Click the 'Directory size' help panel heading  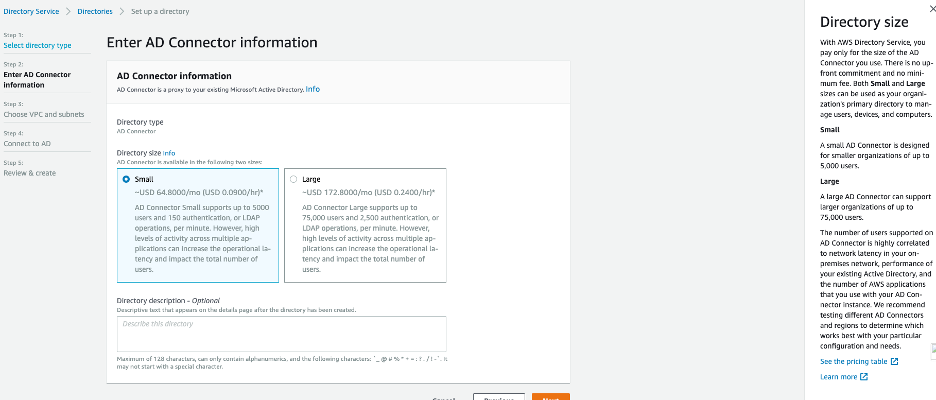click(x=864, y=22)
